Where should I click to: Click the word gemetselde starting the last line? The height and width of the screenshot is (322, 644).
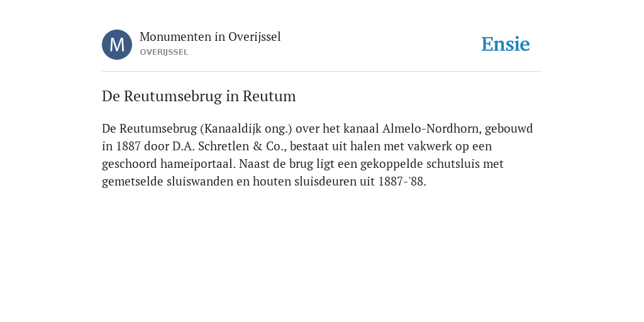(133, 182)
